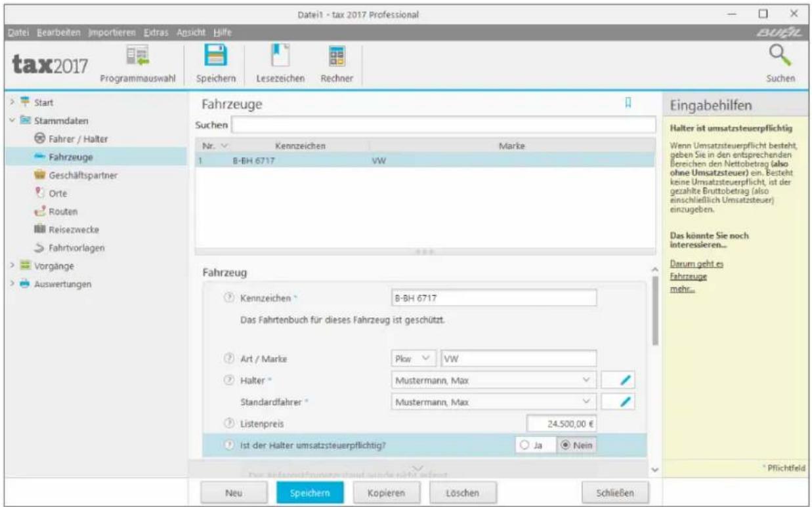Image resolution: width=812 pixels, height=507 pixels.
Task: Click help icon beside umsatzsteuerpflichtig question
Action: pyautogui.click(x=229, y=446)
